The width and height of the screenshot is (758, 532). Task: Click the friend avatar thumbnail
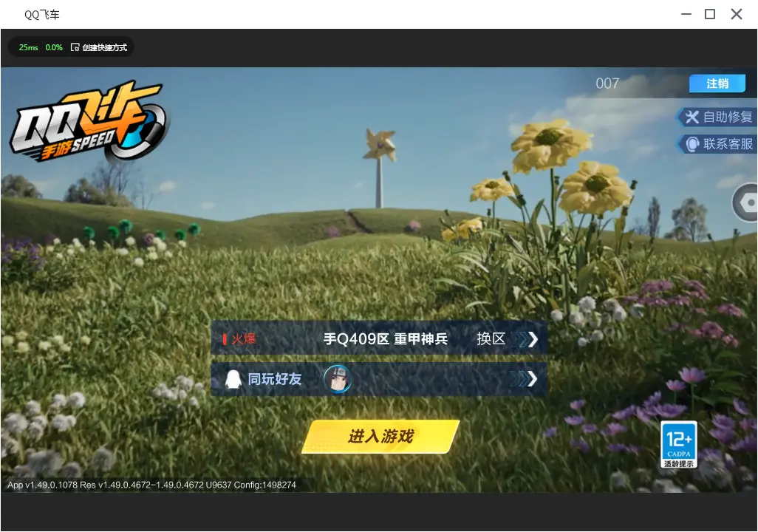click(337, 379)
